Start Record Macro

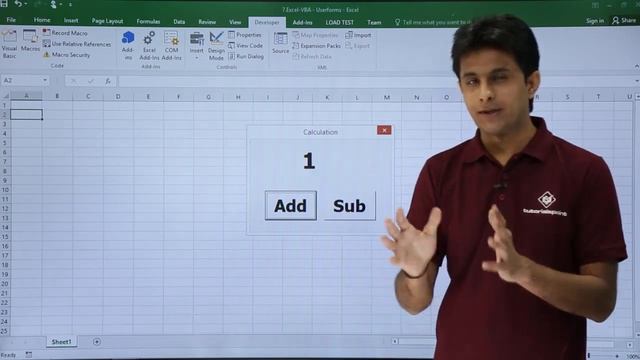pyautogui.click(x=65, y=33)
